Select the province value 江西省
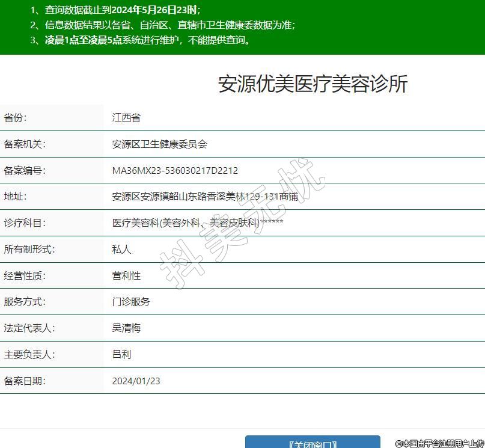 point(126,118)
